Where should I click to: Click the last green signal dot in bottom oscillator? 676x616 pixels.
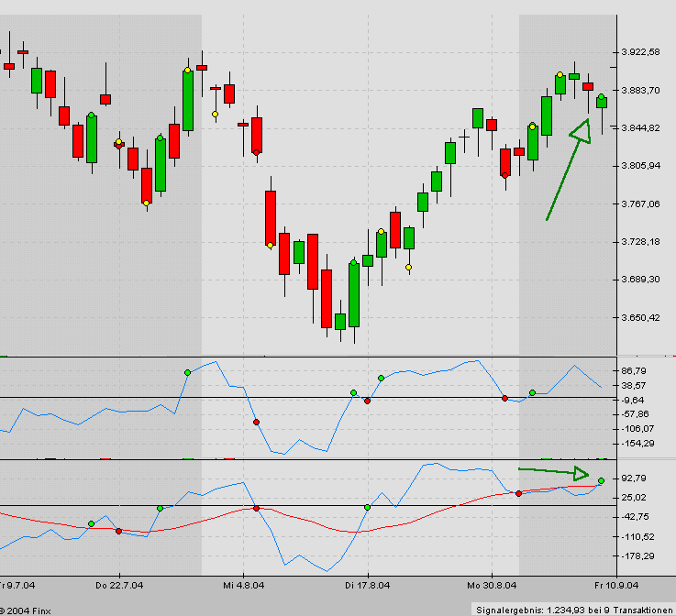(x=601, y=480)
